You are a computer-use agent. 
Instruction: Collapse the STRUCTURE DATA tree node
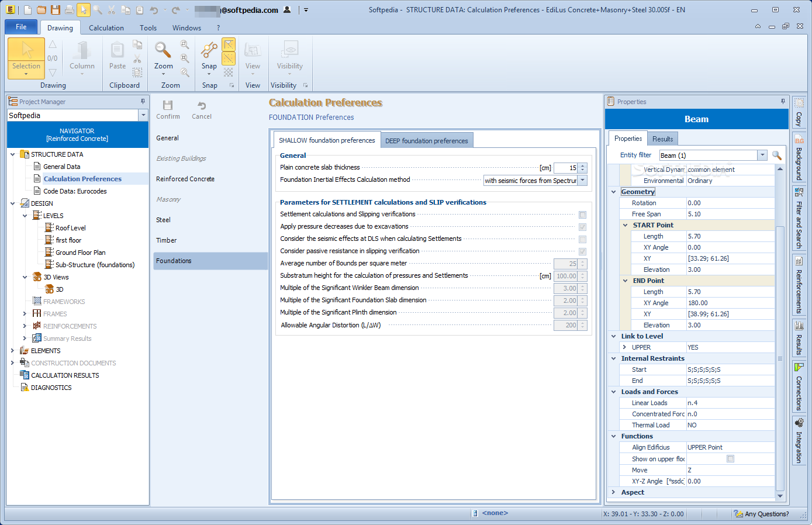tap(13, 154)
